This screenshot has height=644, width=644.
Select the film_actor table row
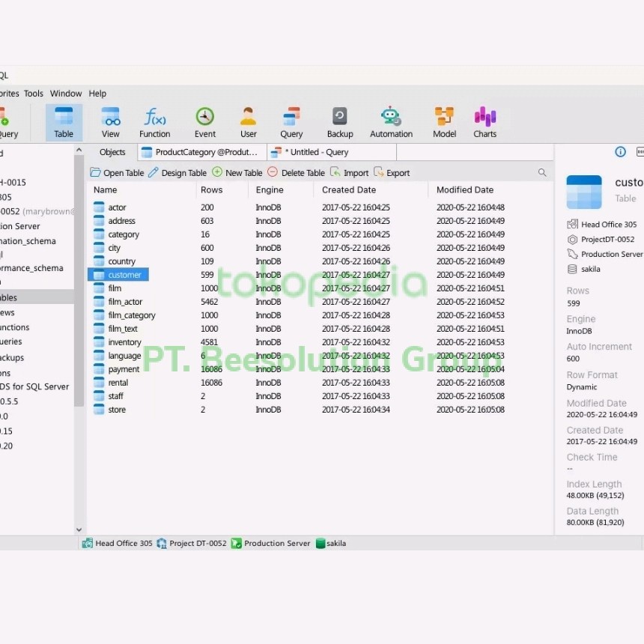pos(125,302)
